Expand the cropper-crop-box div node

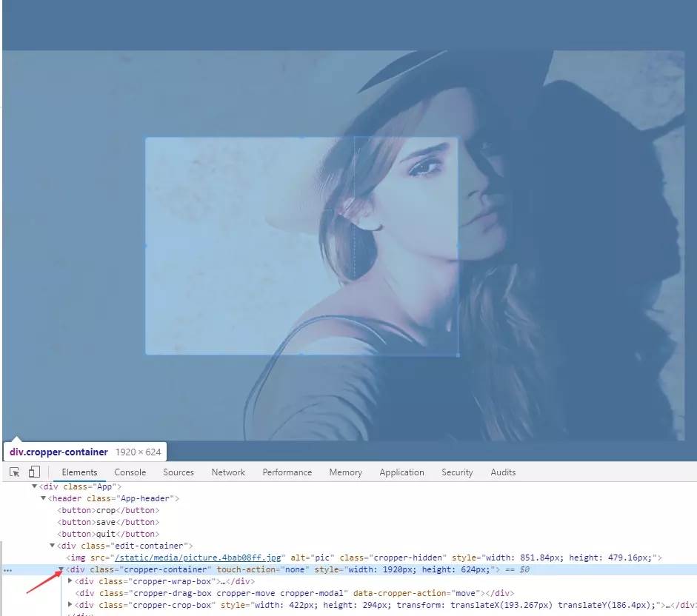pyautogui.click(x=70, y=604)
